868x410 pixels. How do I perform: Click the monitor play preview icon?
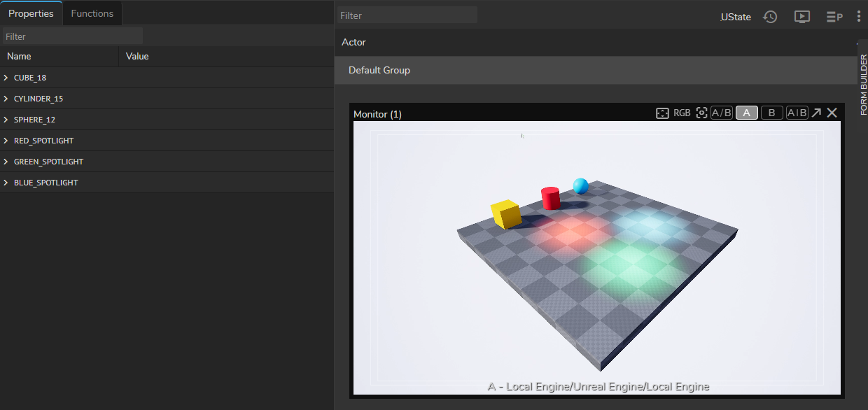click(x=802, y=17)
